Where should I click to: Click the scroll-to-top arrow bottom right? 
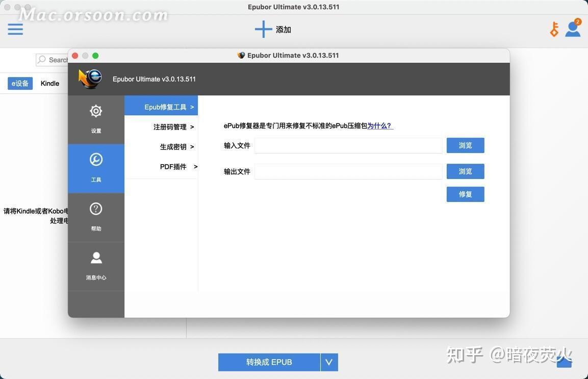[564, 361]
